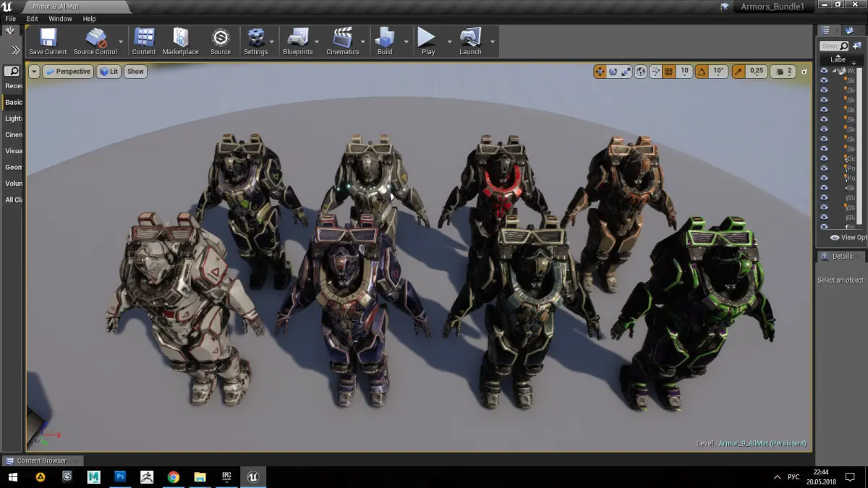This screenshot has width=868, height=488.
Task: Open View Options in the World Outliner
Action: click(848, 237)
